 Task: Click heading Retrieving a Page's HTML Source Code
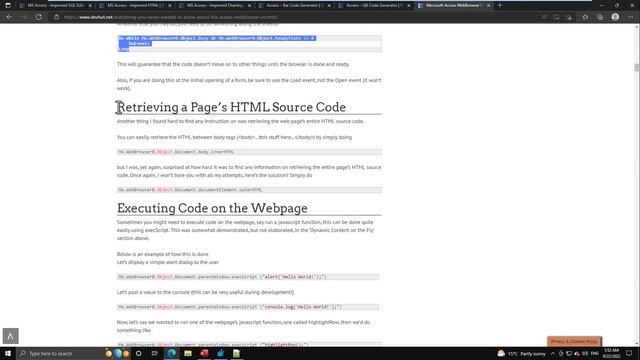[x=231, y=107]
